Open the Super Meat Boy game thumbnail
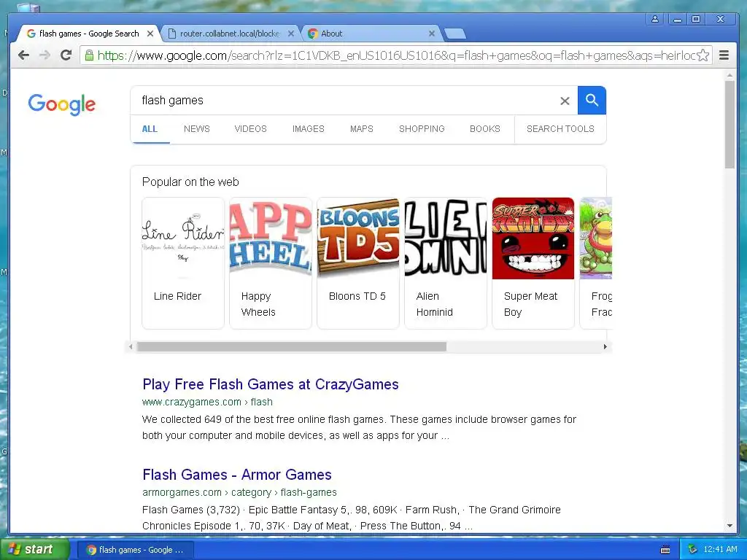 [x=533, y=262]
